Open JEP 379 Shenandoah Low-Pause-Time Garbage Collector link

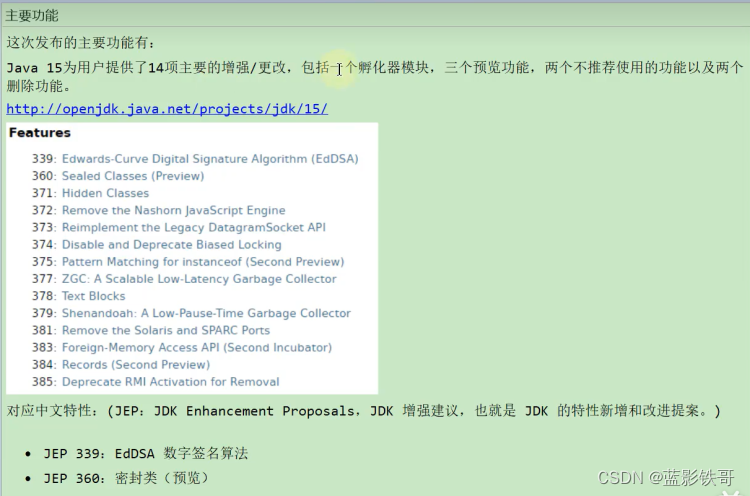click(x=206, y=313)
